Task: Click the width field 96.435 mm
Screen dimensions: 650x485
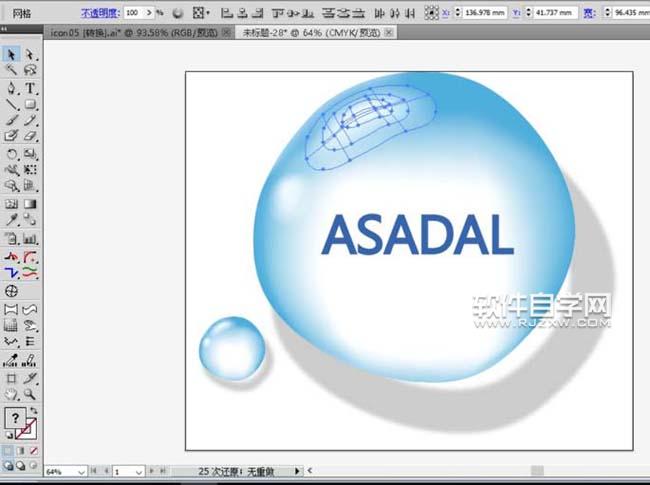Action: (x=631, y=12)
